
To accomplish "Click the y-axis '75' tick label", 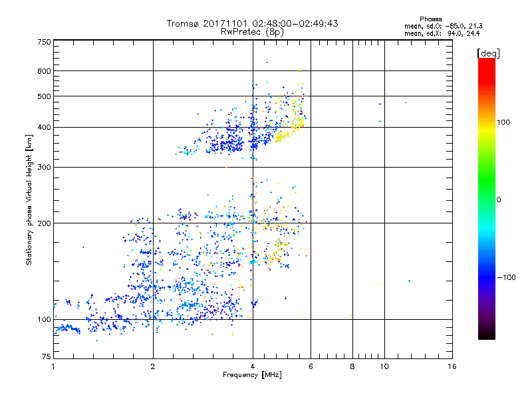I will click(x=47, y=356).
